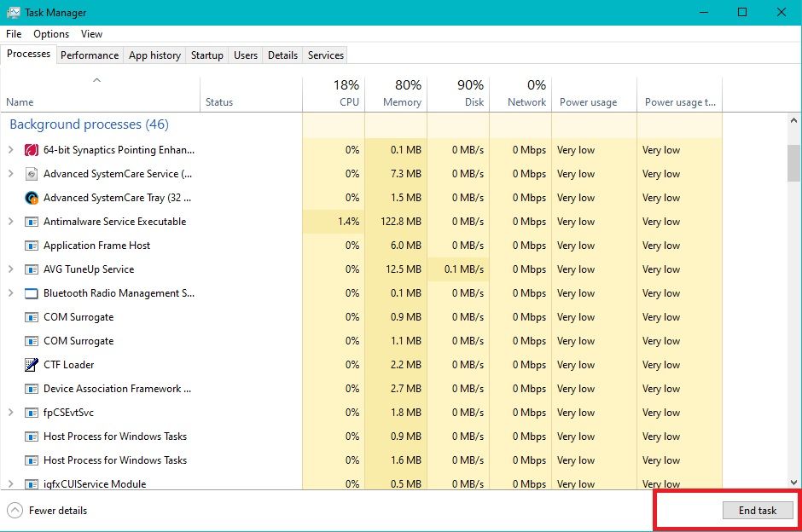Click Host Process for Windows Tasks icon (0.9 MB)
This screenshot has width=802, height=532.
[32, 437]
